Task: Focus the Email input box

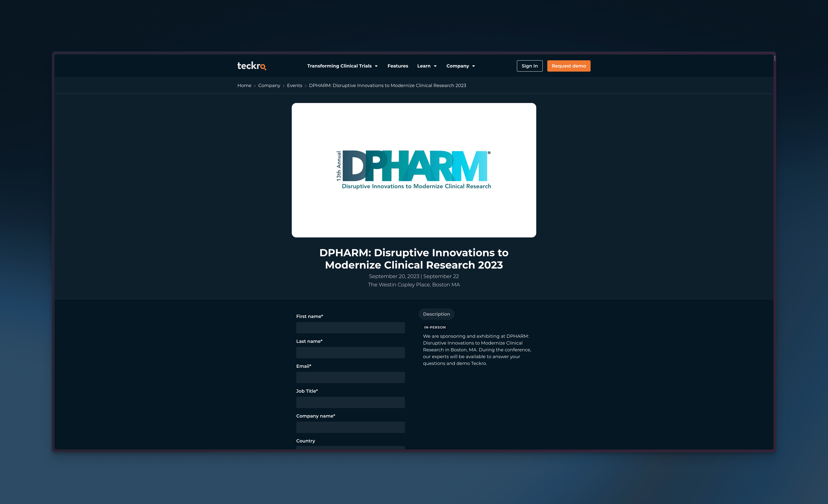Action: 350,377
